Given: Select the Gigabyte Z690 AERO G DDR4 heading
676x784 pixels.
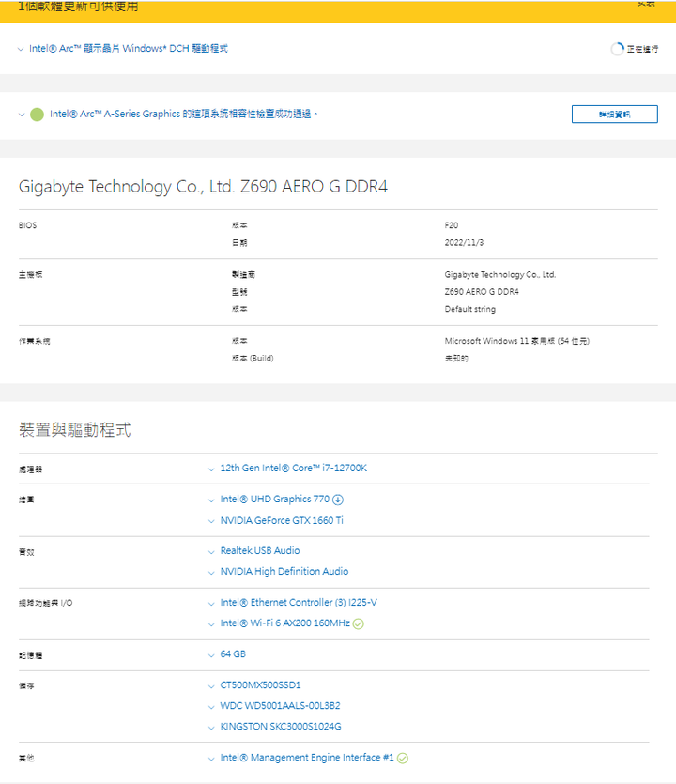Looking at the screenshot, I should (x=203, y=187).
